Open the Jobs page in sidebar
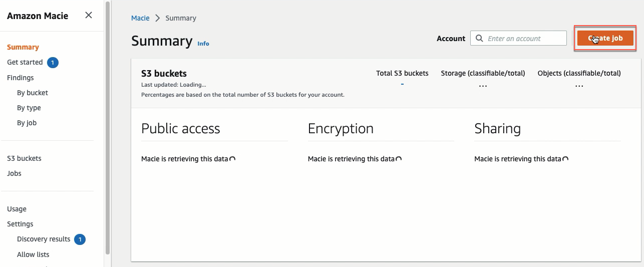 tap(14, 173)
